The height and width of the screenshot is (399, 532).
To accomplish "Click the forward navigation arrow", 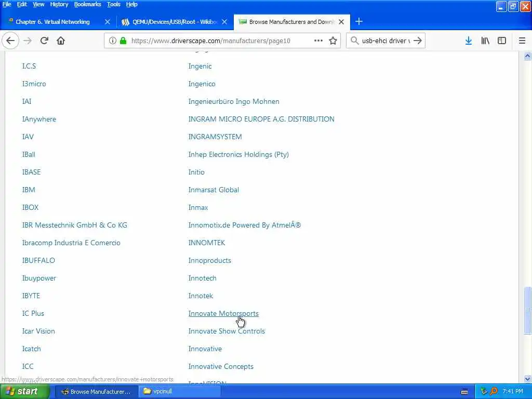I will pyautogui.click(x=28, y=41).
